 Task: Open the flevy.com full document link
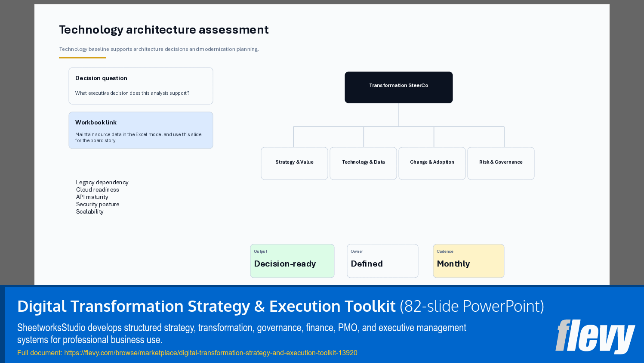pos(211,353)
